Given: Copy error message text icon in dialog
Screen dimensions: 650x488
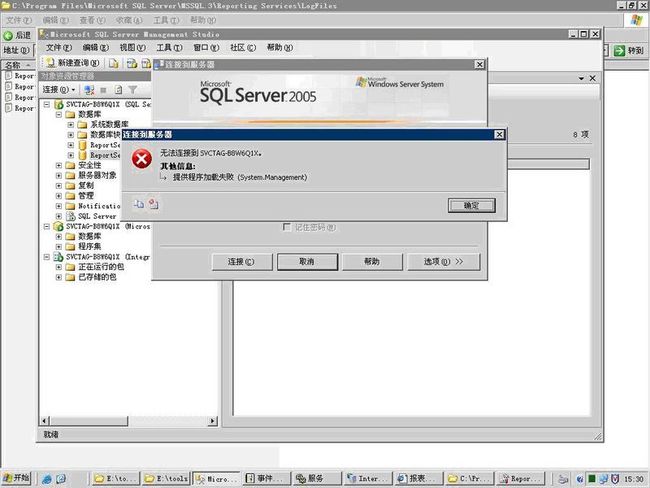Looking at the screenshot, I should (138, 204).
